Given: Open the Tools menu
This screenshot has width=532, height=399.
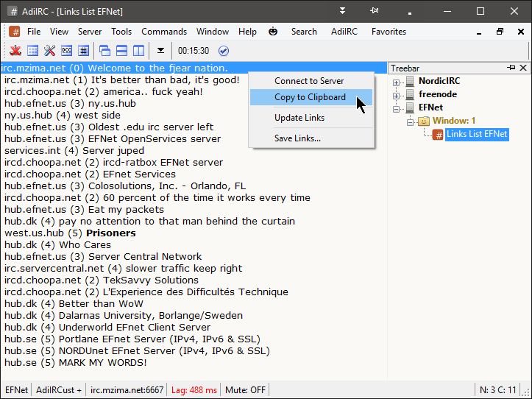Looking at the screenshot, I should point(121,32).
